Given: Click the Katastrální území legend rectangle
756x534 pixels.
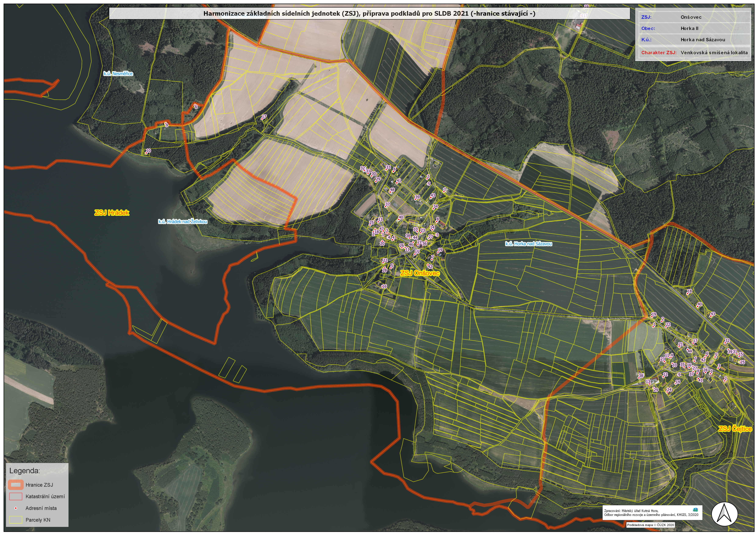Looking at the screenshot, I should tap(16, 496).
